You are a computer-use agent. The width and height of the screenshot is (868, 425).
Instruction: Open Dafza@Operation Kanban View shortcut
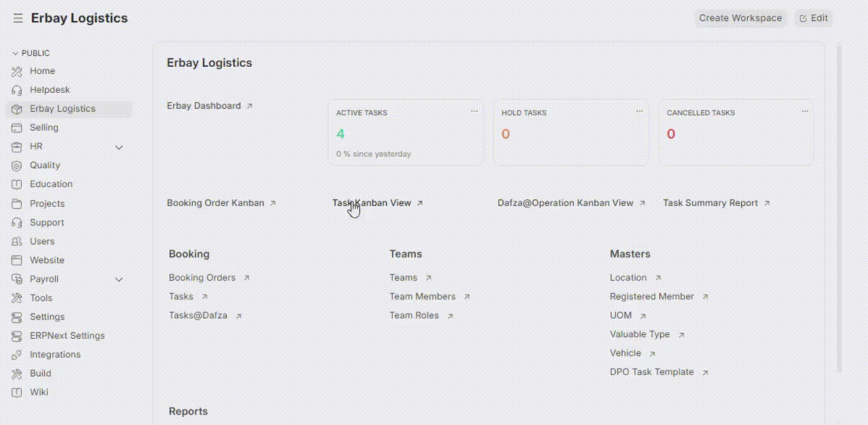571,203
